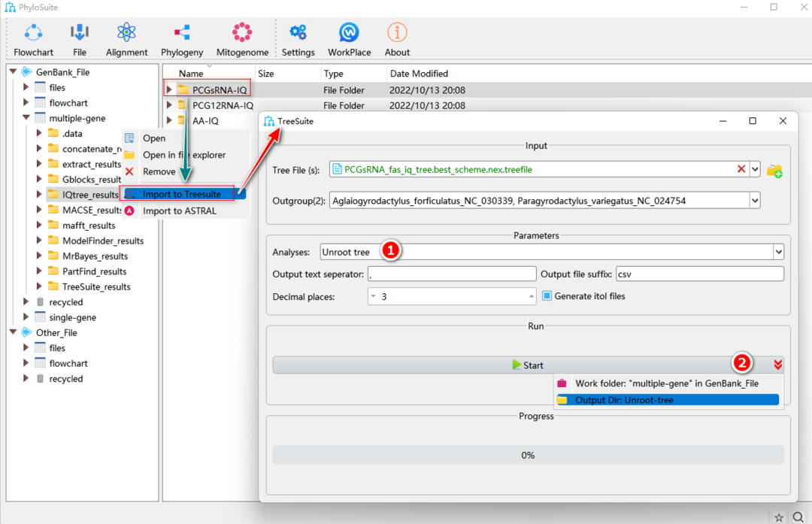Click the Output file suffix field
This screenshot has height=524, width=812.
coord(700,274)
